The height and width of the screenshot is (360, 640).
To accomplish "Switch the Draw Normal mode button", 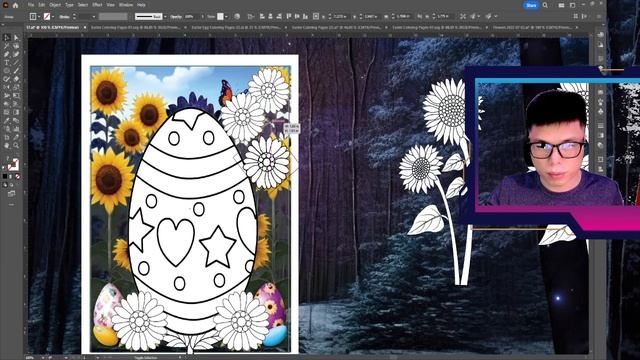I will click(5, 185).
